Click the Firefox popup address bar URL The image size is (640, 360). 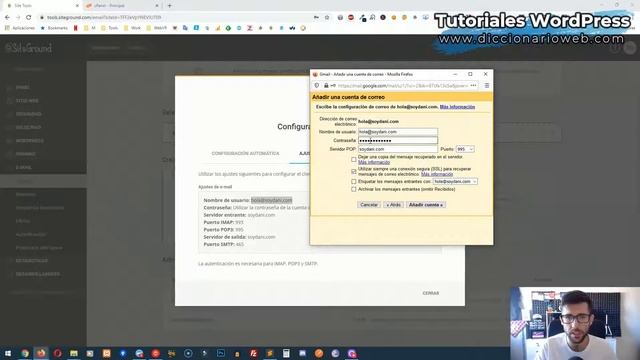click(402, 86)
